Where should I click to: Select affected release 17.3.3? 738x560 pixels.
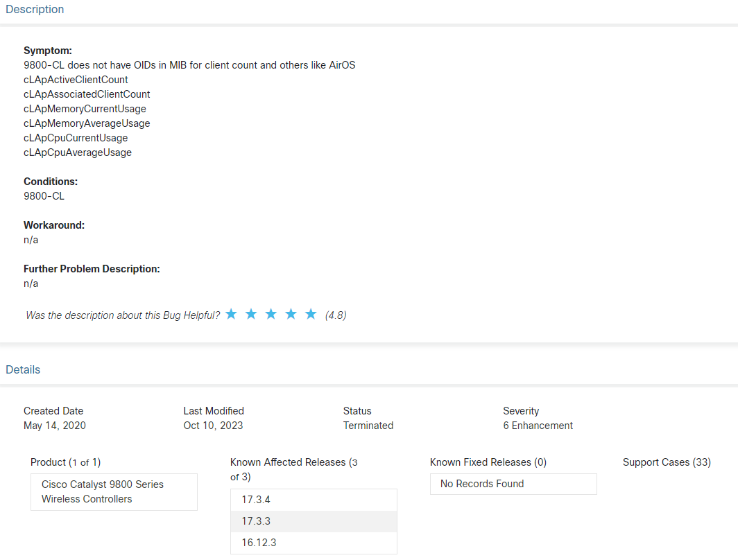click(x=314, y=521)
